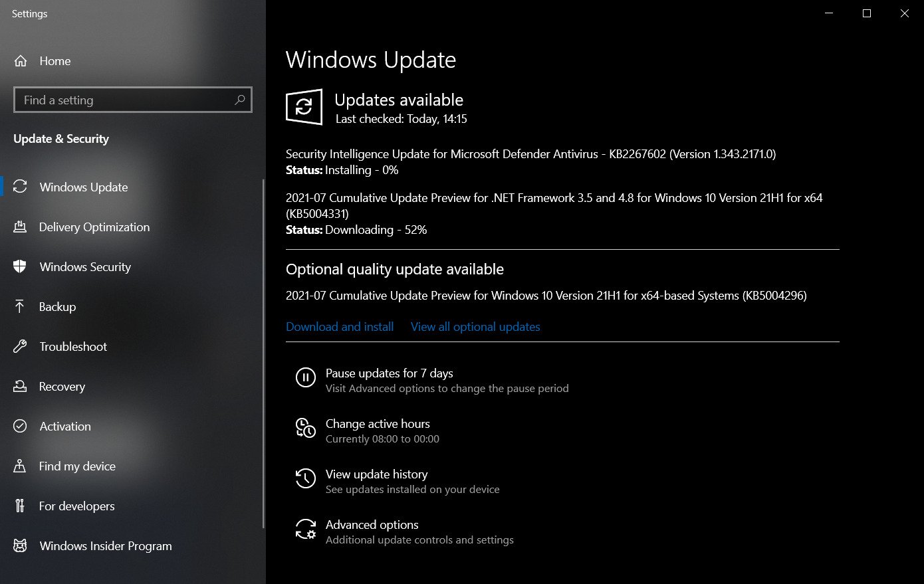Click the Download and install link
Image resolution: width=924 pixels, height=584 pixels.
coord(340,327)
